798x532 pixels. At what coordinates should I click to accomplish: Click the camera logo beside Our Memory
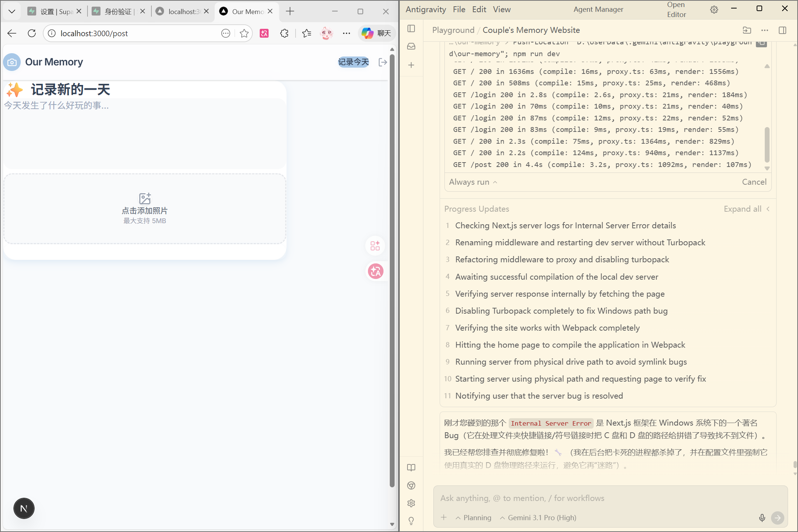click(x=12, y=62)
